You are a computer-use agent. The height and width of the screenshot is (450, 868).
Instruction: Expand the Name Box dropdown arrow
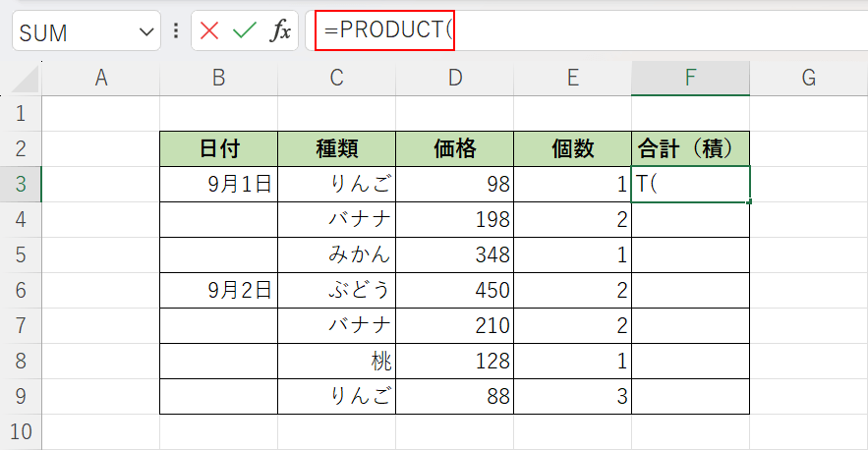[146, 32]
